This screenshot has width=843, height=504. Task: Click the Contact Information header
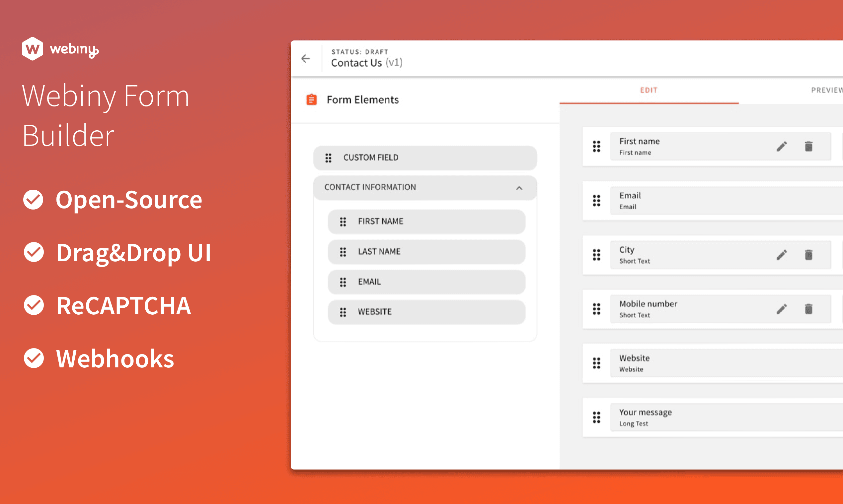(x=370, y=187)
